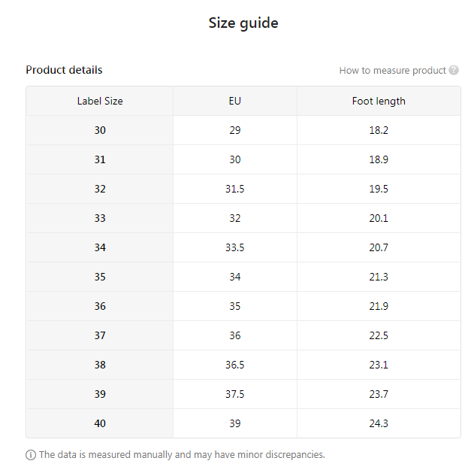This screenshot has height=476, width=468.
Task: Click foot length 18.2 cell
Action: pyautogui.click(x=379, y=130)
